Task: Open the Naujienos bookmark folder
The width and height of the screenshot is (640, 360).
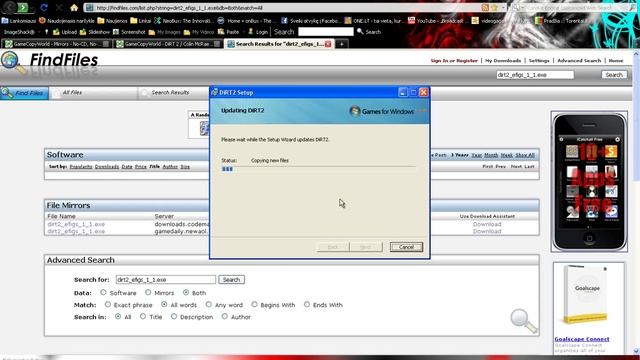Action: click(x=112, y=20)
